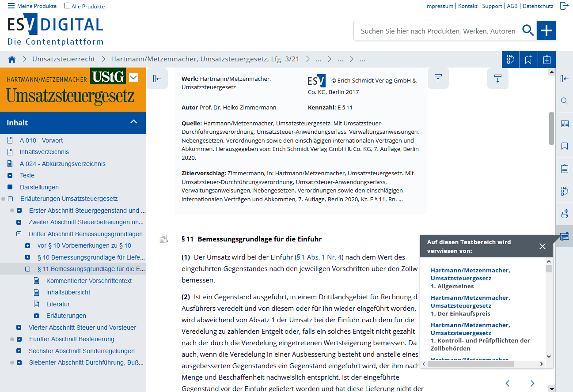Go to next page arrow
The height and width of the screenshot is (392, 573).
point(532,383)
